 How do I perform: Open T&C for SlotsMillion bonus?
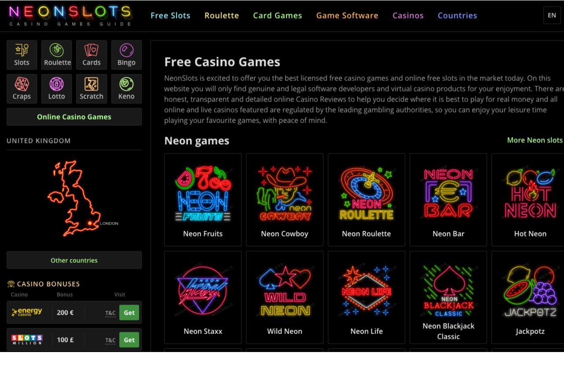(110, 340)
